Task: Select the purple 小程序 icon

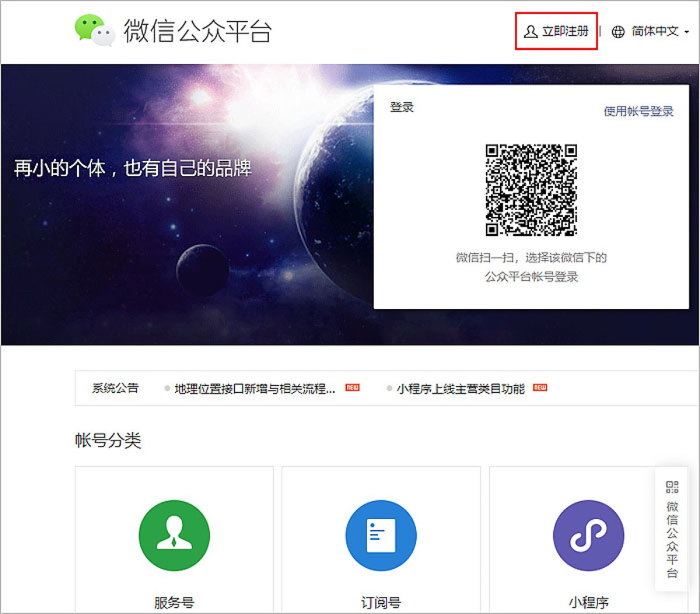Action: click(589, 536)
